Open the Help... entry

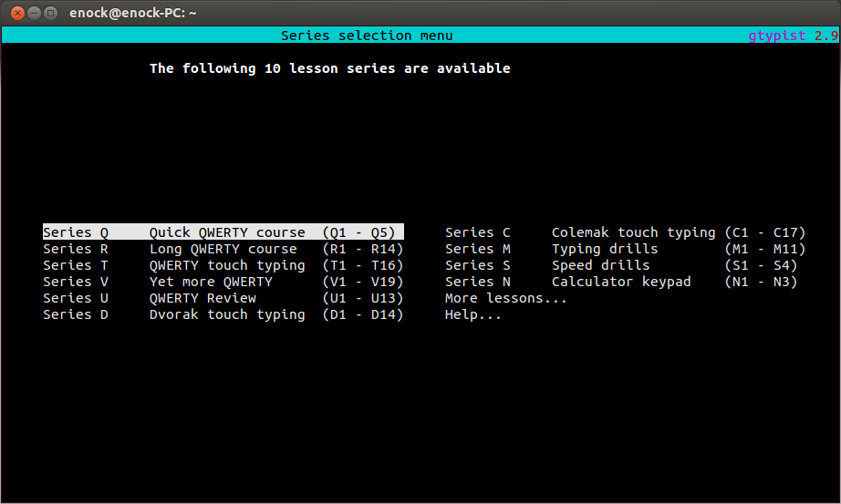[x=473, y=314]
